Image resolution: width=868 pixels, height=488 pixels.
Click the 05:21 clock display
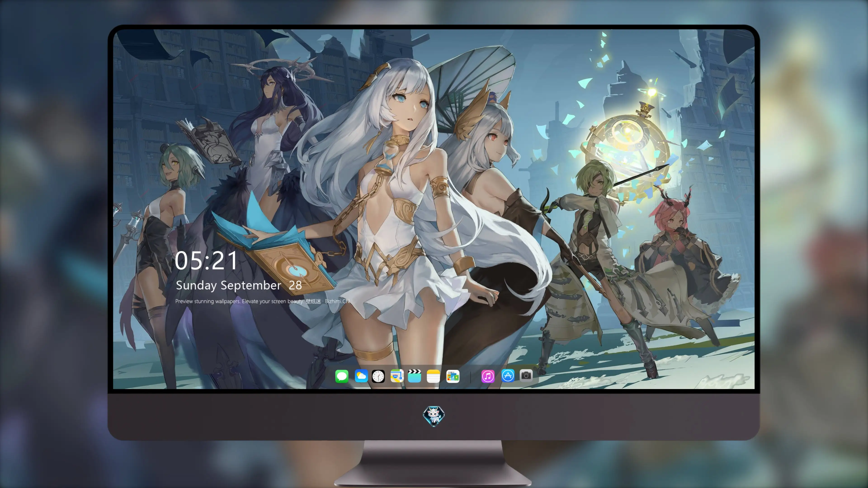206,261
